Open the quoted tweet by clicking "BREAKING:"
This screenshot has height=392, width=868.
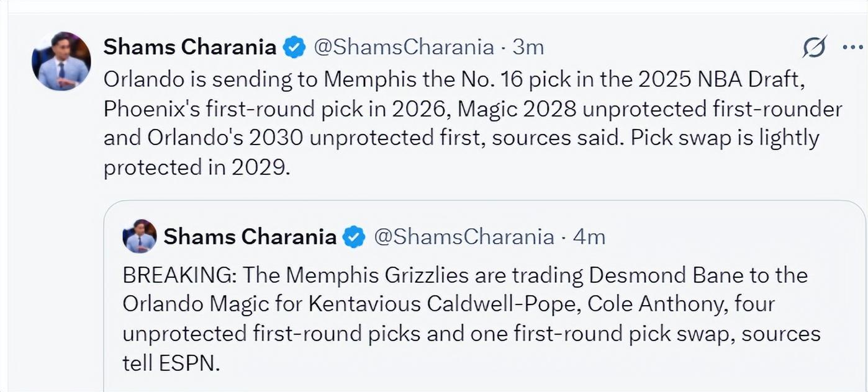click(x=165, y=275)
